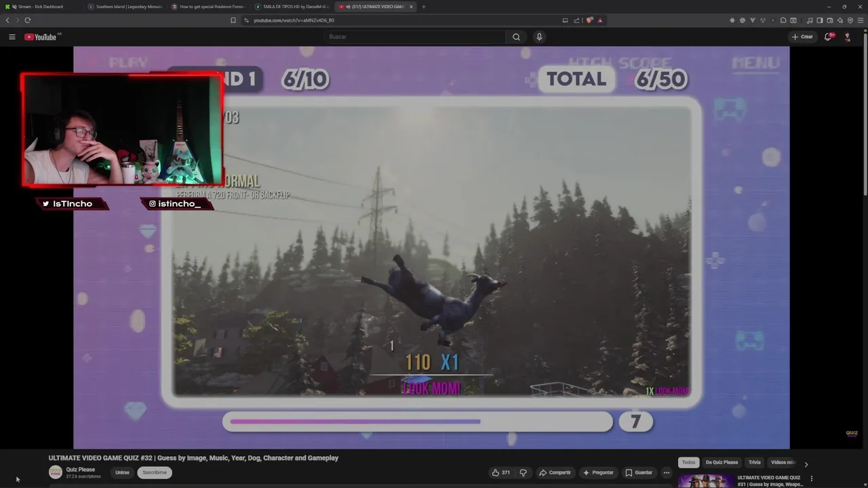Open the Crear create dropdown

[x=802, y=37]
